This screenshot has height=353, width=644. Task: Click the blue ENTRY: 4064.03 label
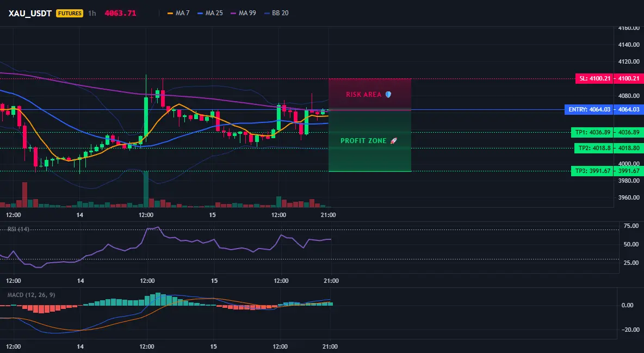589,109
